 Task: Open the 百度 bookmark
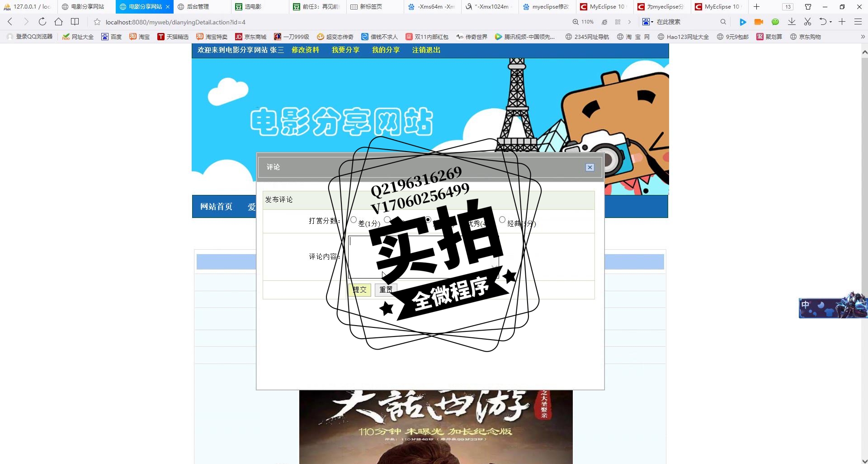(x=112, y=37)
